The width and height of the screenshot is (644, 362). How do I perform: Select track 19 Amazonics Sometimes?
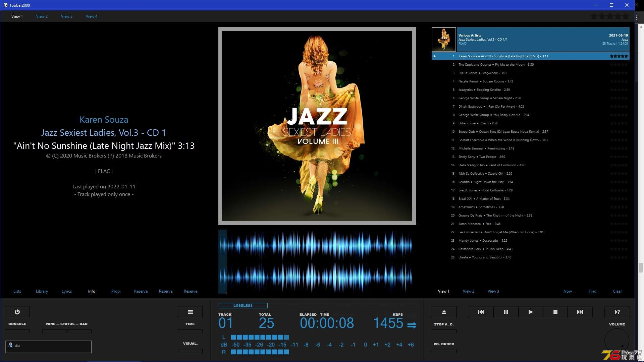pos(530,207)
